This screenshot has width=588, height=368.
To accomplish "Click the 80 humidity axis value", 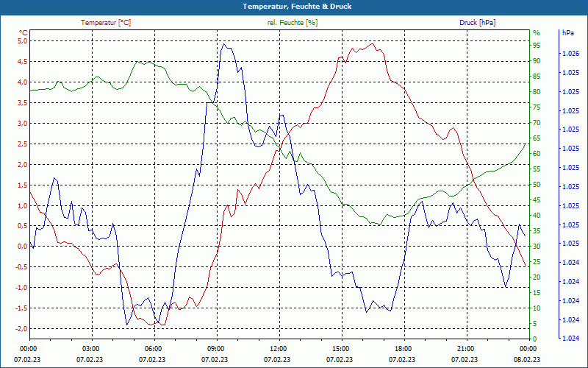I will (537, 91).
